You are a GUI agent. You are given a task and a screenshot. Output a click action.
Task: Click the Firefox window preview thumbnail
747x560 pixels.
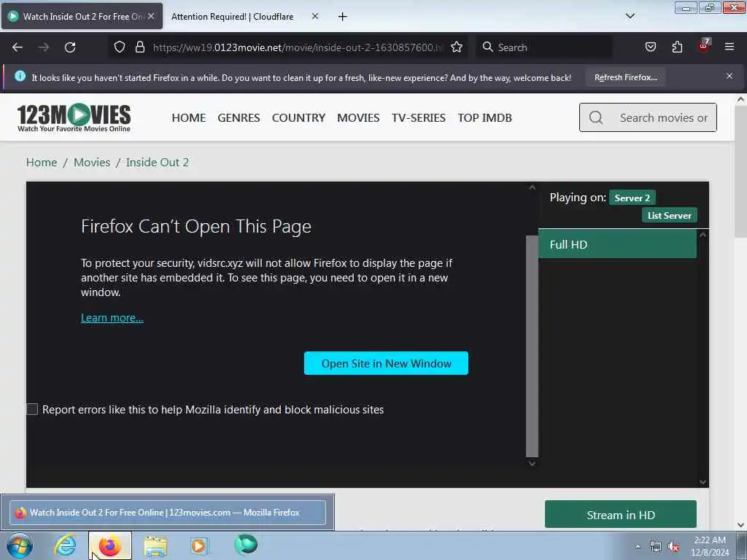[x=168, y=513]
